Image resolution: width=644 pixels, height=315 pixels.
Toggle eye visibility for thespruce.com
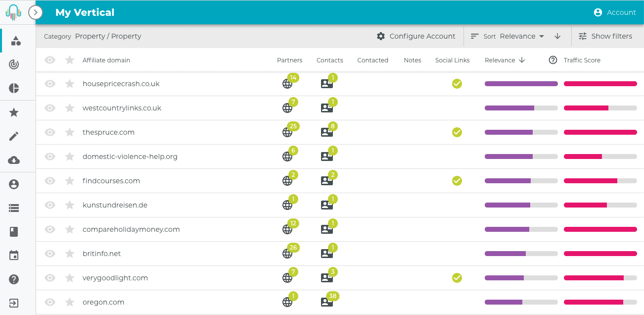tap(50, 132)
